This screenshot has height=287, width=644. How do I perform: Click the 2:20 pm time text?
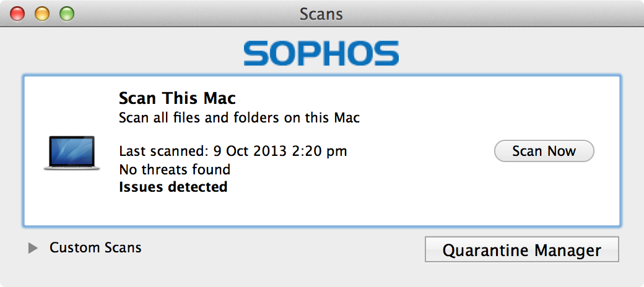click(x=318, y=151)
